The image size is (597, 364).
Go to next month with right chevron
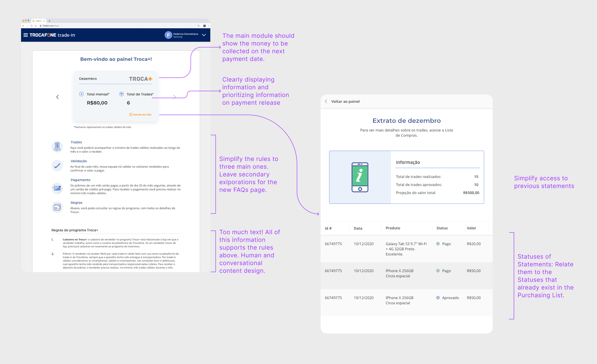point(174,97)
